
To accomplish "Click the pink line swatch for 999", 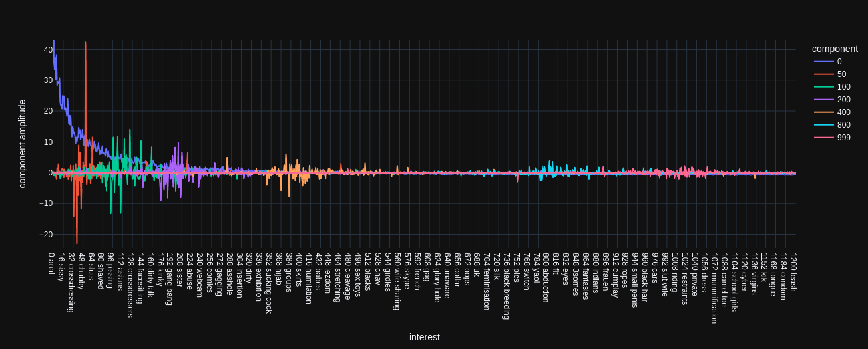I will click(x=823, y=138).
